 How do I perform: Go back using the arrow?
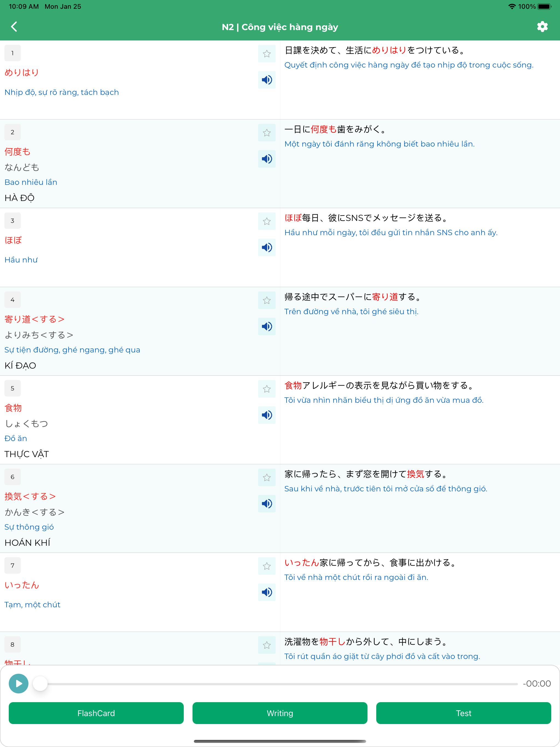(14, 27)
